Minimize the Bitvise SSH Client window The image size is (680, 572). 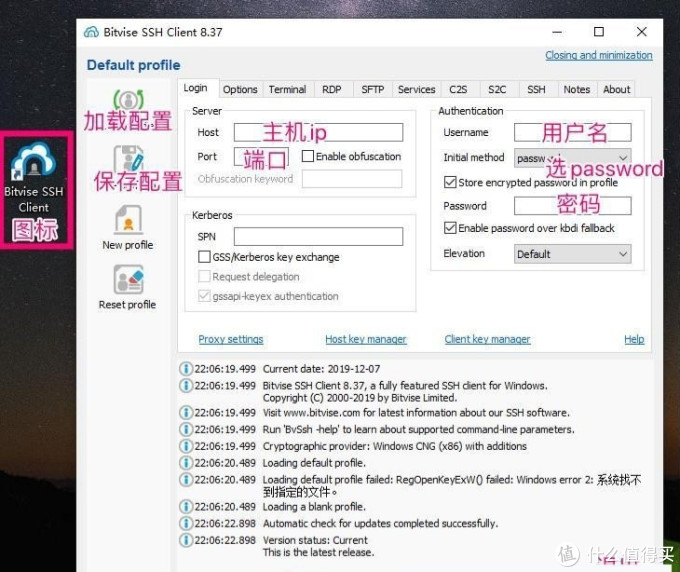point(557,32)
